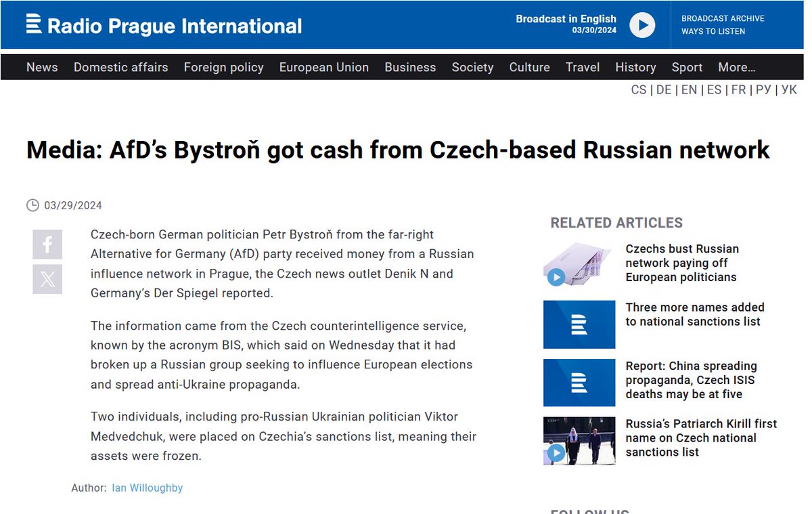Screen dimensions: 812x514
Task: Navigate to the History section
Action: [x=635, y=67]
